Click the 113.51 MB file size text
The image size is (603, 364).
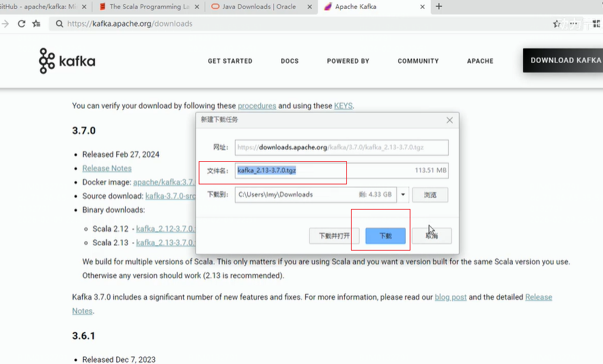(430, 171)
